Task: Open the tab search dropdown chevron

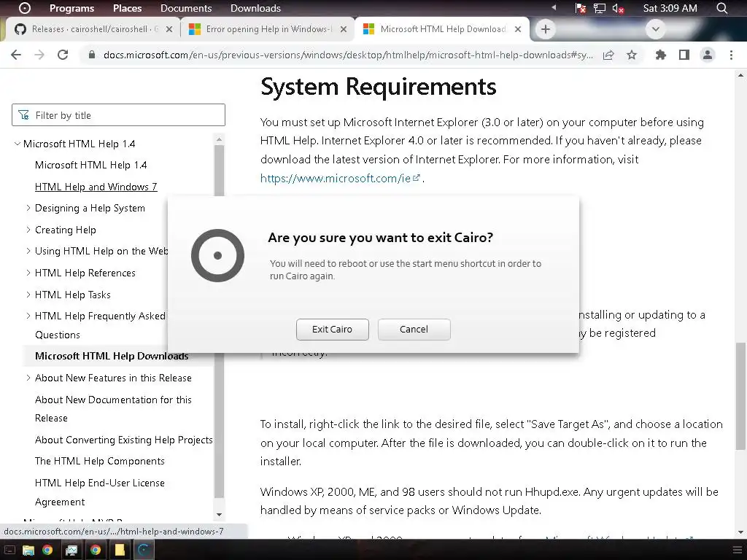Action: 656,29
